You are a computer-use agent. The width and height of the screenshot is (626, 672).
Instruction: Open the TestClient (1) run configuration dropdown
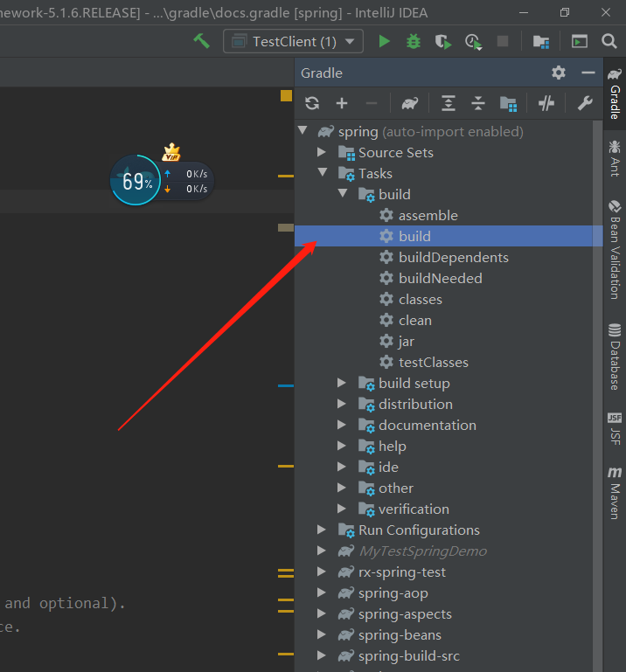coord(293,42)
